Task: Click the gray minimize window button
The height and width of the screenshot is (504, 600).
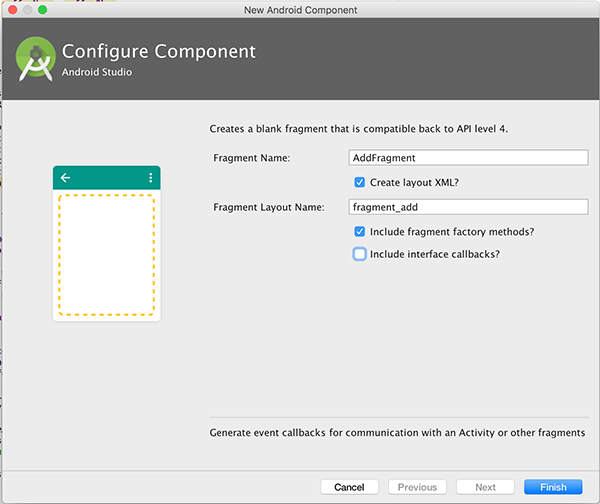Action: click(x=28, y=10)
